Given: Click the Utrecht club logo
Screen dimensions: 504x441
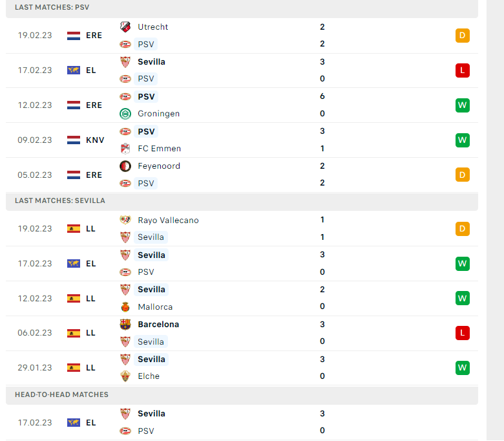Looking at the screenshot, I should (125, 27).
